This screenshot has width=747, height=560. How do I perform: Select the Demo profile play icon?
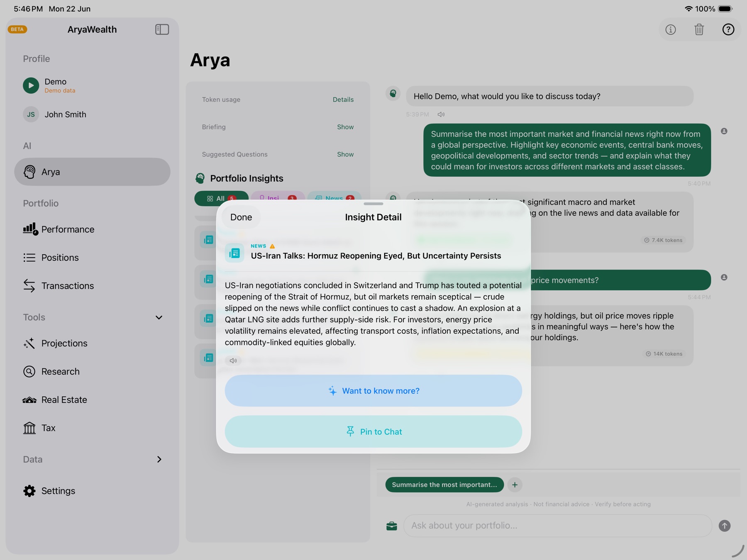[x=31, y=85]
